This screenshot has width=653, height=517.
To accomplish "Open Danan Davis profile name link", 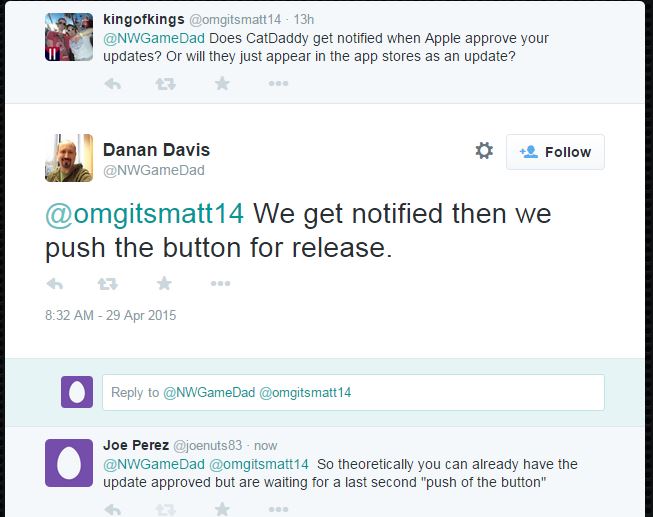I will [156, 150].
